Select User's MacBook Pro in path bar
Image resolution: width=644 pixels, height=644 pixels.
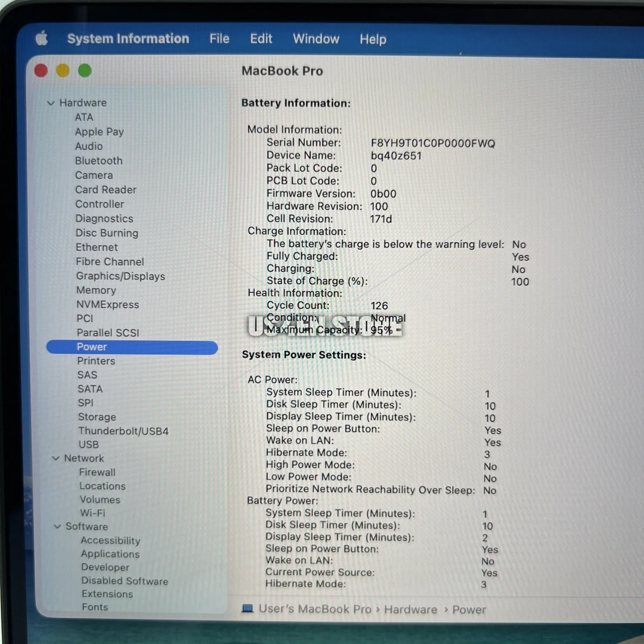pos(315,609)
